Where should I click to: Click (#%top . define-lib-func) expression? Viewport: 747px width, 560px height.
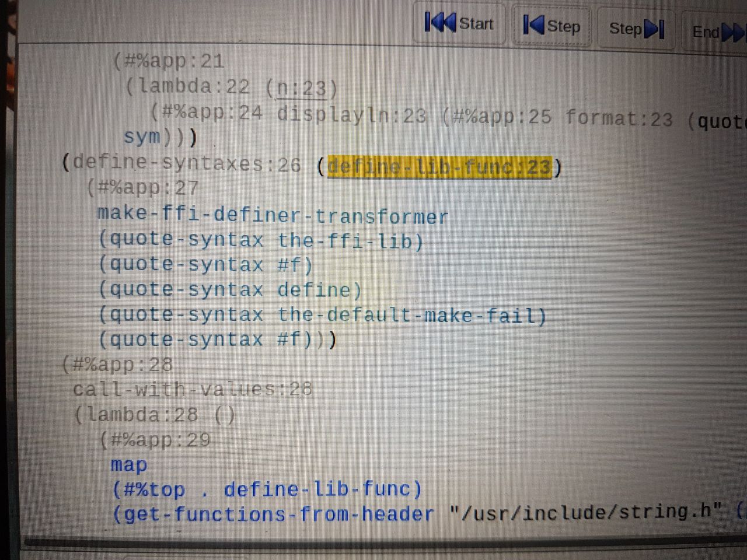coord(267,489)
